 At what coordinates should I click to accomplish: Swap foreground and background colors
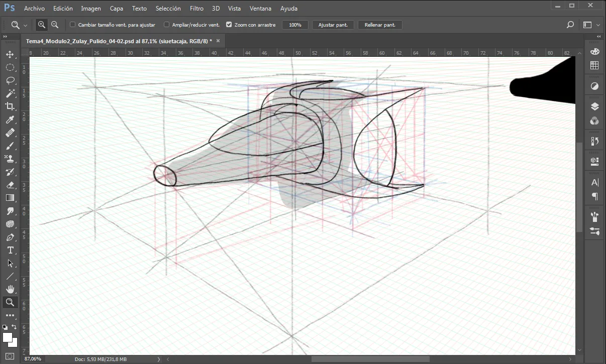click(14, 327)
